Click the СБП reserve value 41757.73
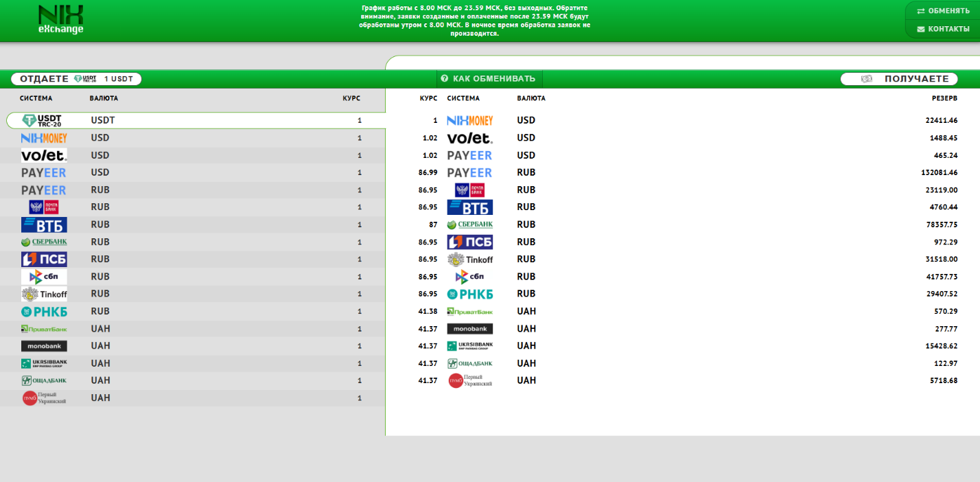980x482 pixels. coord(941,277)
